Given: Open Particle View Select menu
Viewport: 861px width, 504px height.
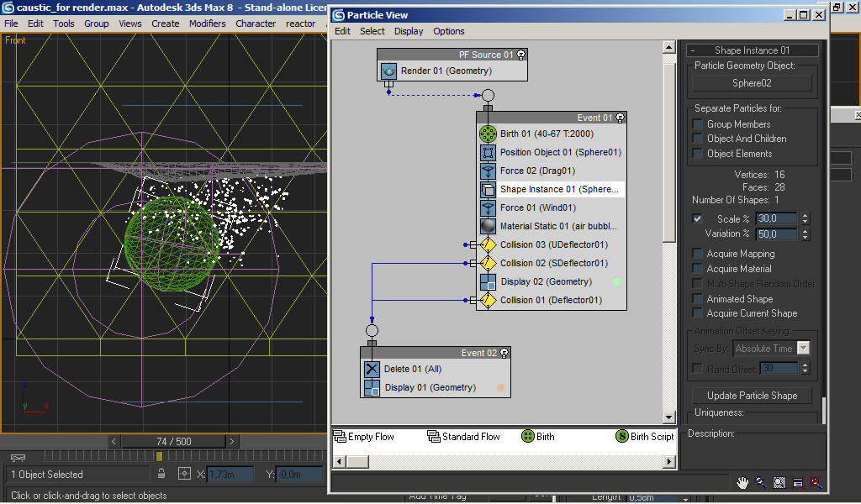Looking at the screenshot, I should (372, 31).
